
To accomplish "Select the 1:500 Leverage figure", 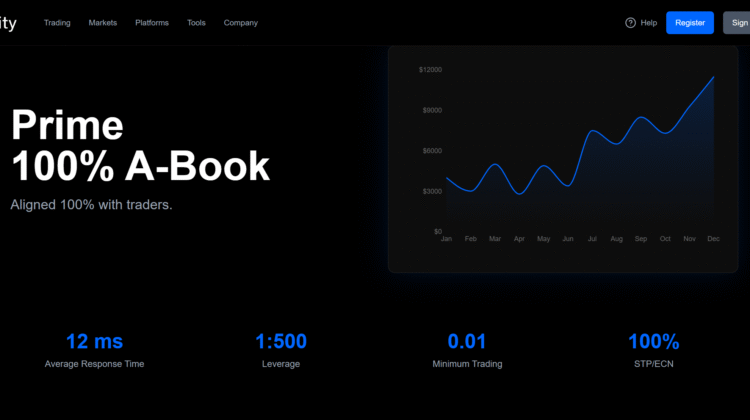I will click(281, 342).
